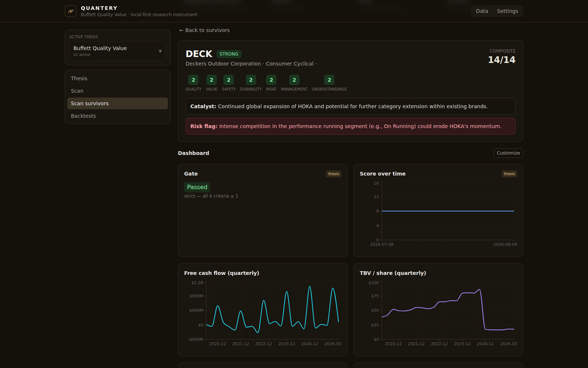Click the composite score 14/14
The image size is (588, 368).
pyautogui.click(x=502, y=60)
